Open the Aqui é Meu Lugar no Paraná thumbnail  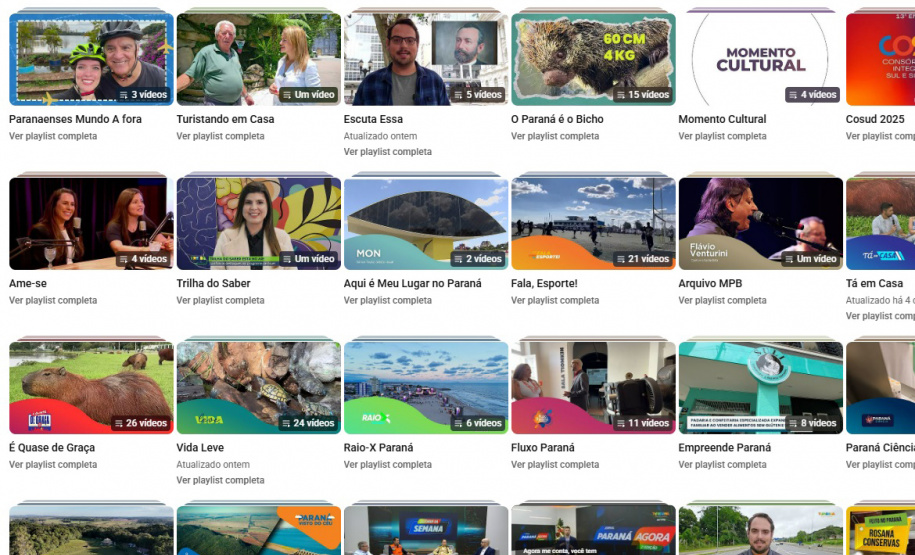(x=426, y=224)
